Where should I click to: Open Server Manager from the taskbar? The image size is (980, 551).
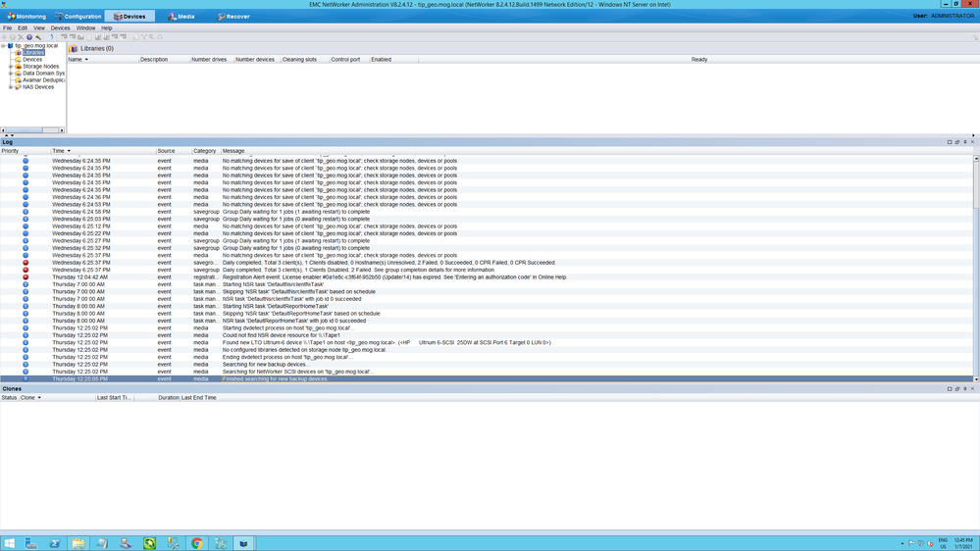pyautogui.click(x=30, y=543)
